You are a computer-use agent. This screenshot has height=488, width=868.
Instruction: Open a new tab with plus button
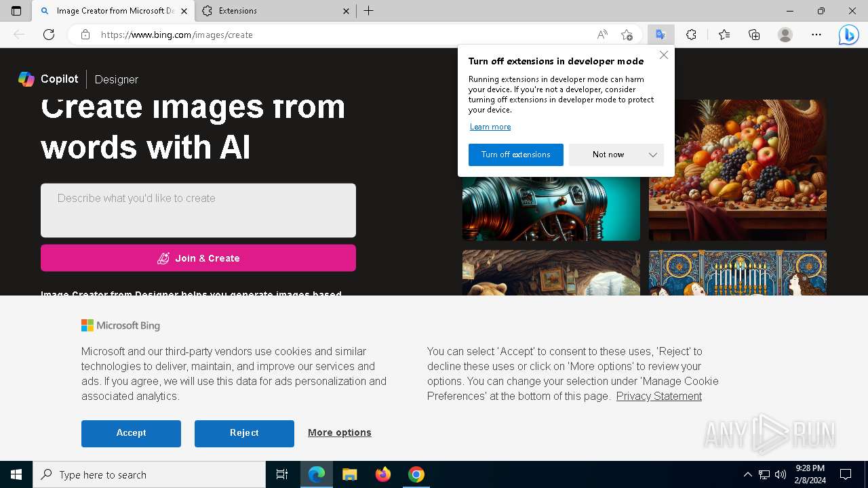tap(368, 11)
